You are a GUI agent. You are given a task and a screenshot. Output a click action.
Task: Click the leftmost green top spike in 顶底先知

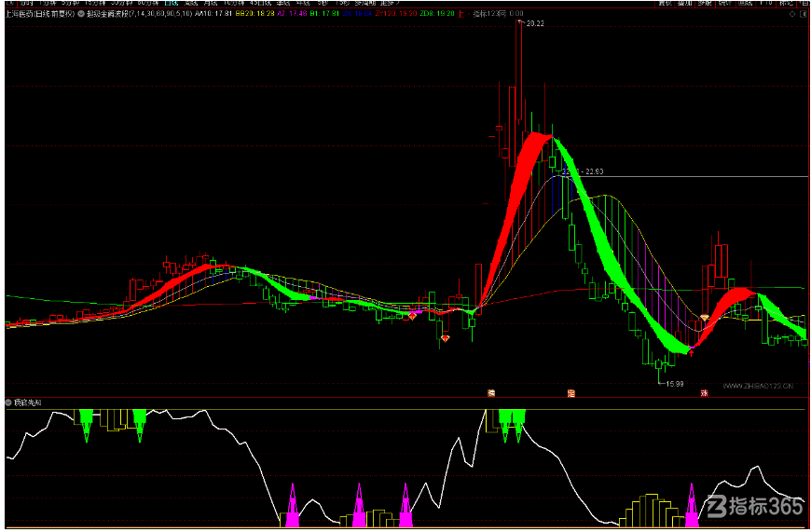pos(87,426)
